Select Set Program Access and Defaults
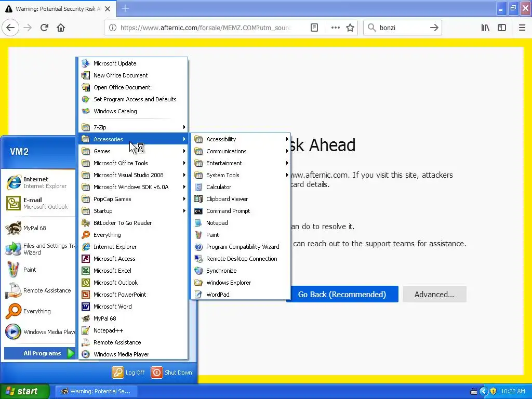The height and width of the screenshot is (399, 532). [133, 99]
